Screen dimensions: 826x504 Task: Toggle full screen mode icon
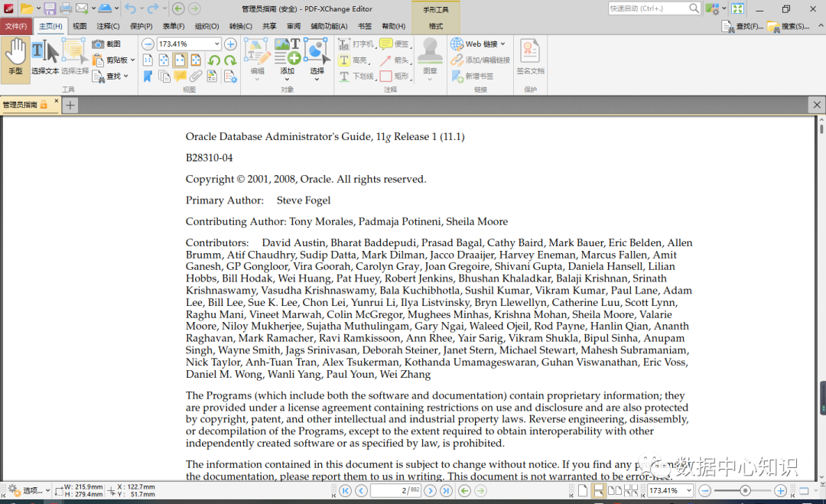[x=737, y=8]
